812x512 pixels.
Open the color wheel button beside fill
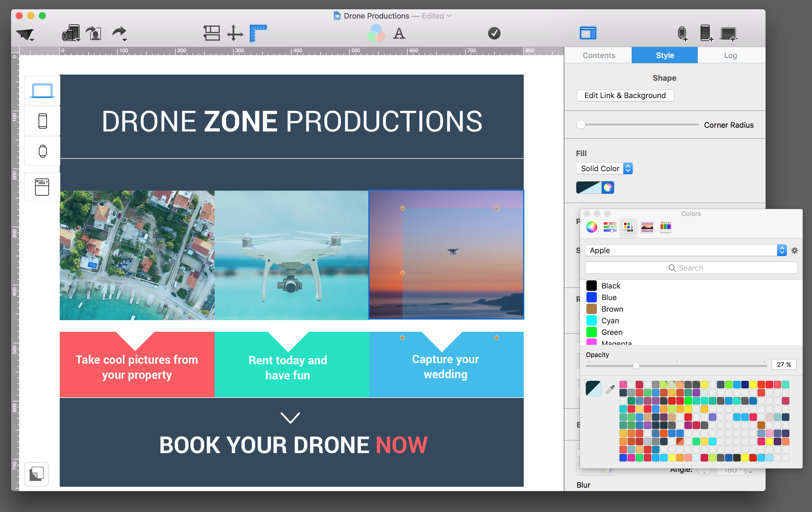click(608, 188)
